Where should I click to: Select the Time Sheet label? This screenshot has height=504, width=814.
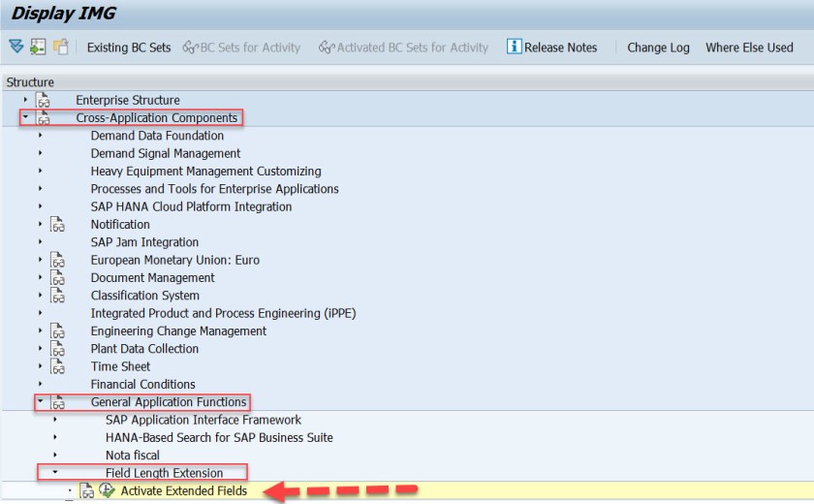coord(120,366)
